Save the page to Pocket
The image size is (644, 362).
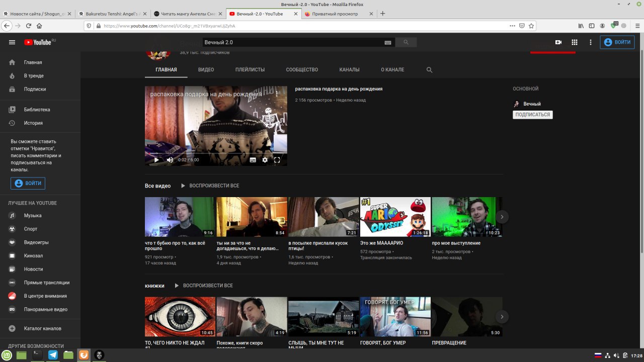[x=522, y=26]
